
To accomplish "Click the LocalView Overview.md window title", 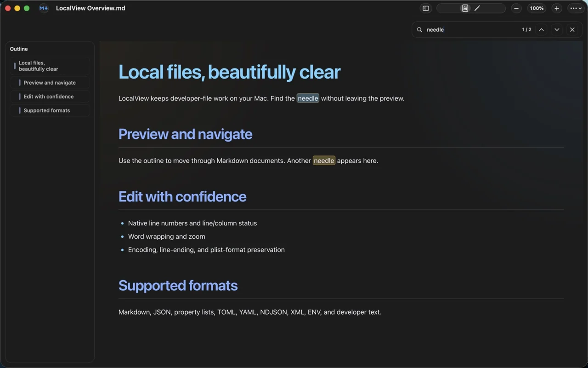I will pyautogui.click(x=90, y=8).
